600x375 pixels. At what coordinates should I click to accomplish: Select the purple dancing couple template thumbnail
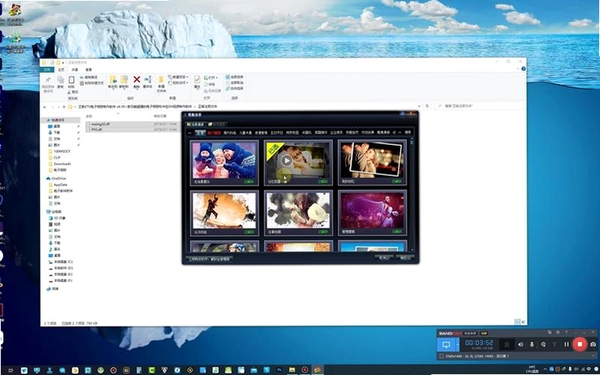[x=372, y=212]
